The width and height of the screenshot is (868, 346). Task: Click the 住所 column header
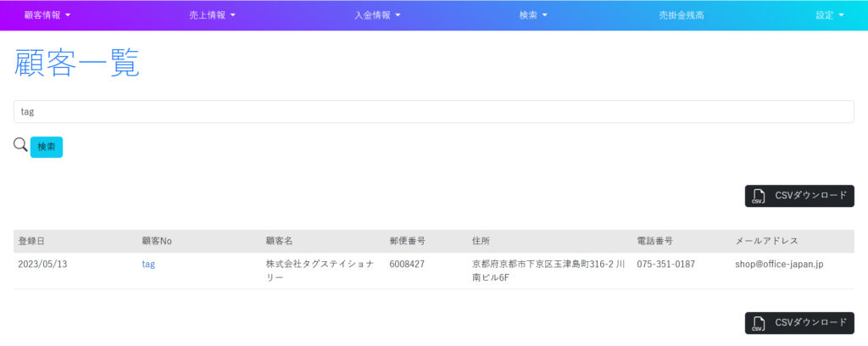point(481,242)
